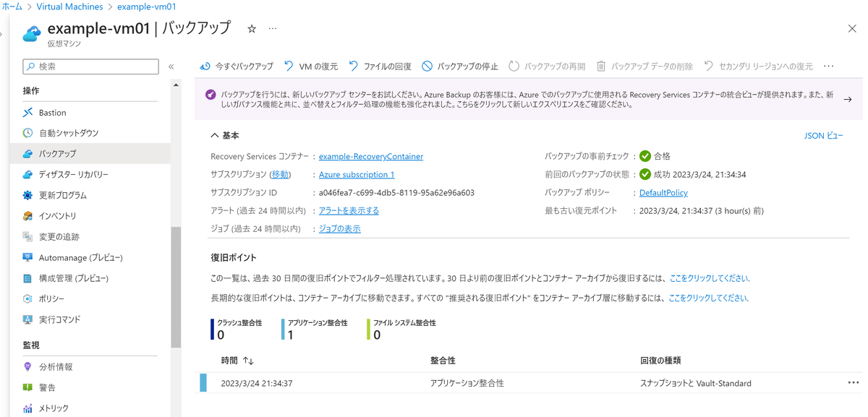The image size is (868, 417).
Task: Click the 移動 link beside サブスクリプション
Action: click(x=281, y=175)
